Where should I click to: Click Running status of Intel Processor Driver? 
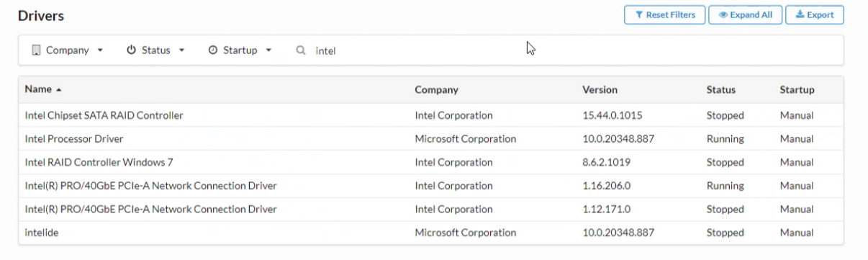point(725,138)
